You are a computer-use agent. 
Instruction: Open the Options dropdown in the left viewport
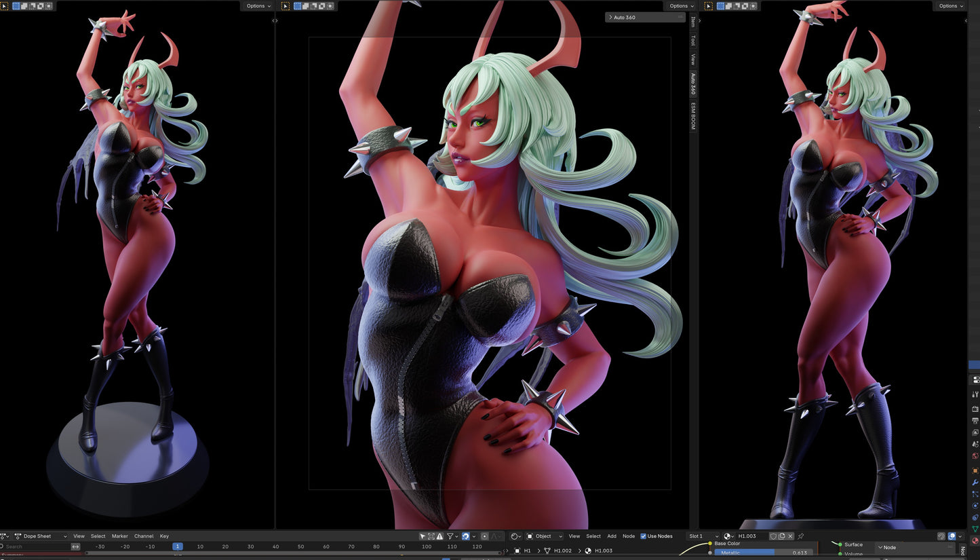pyautogui.click(x=258, y=5)
